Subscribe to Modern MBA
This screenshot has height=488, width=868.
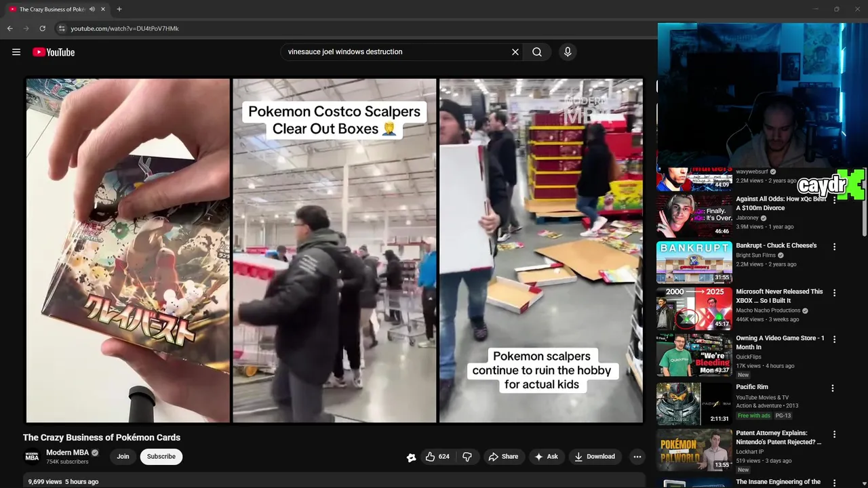tap(161, 457)
